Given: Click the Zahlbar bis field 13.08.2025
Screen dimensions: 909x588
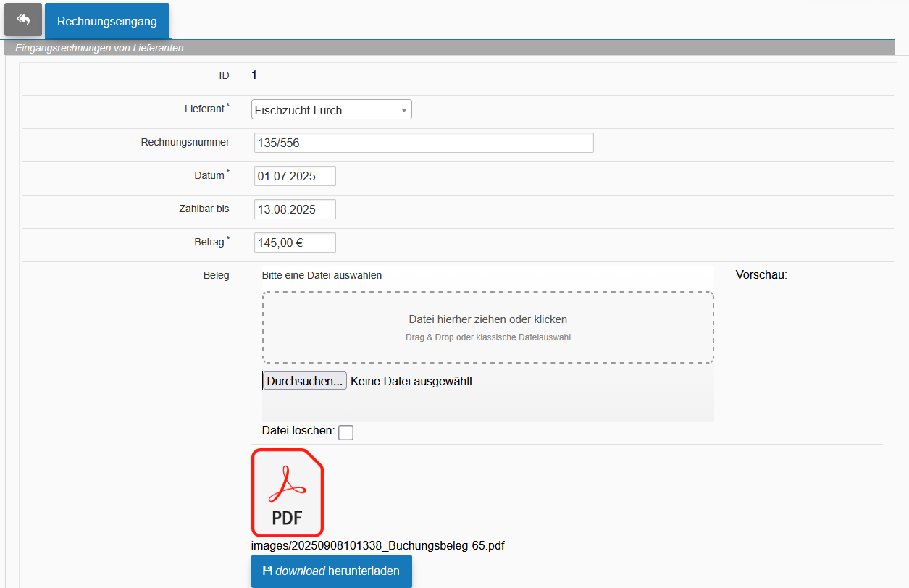Looking at the screenshot, I should [x=295, y=209].
